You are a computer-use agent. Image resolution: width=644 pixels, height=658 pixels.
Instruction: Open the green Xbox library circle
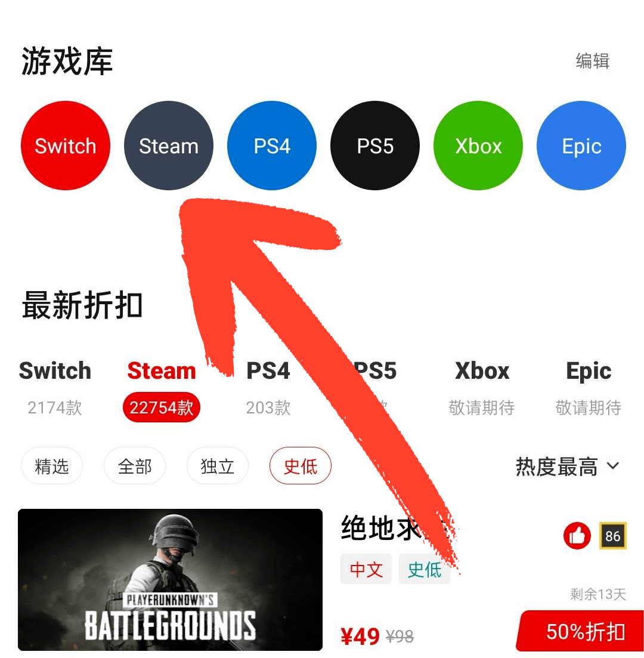[x=478, y=146]
